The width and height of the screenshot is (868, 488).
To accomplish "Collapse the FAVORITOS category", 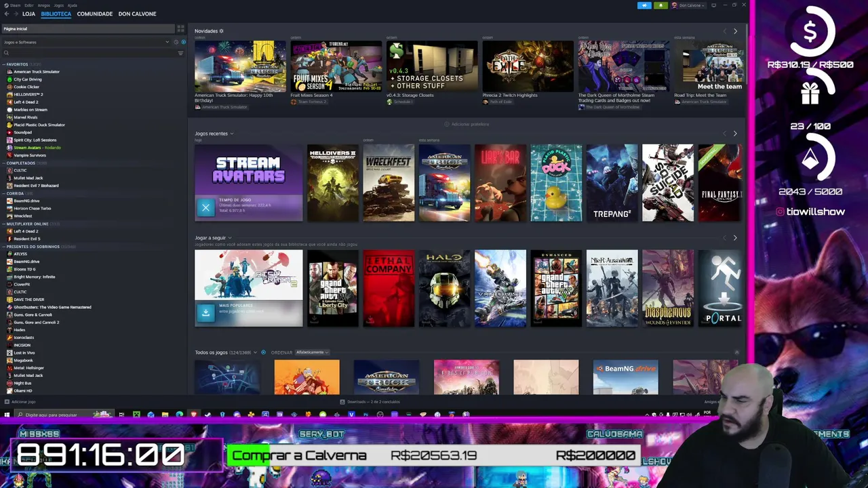I will pyautogui.click(x=4, y=64).
